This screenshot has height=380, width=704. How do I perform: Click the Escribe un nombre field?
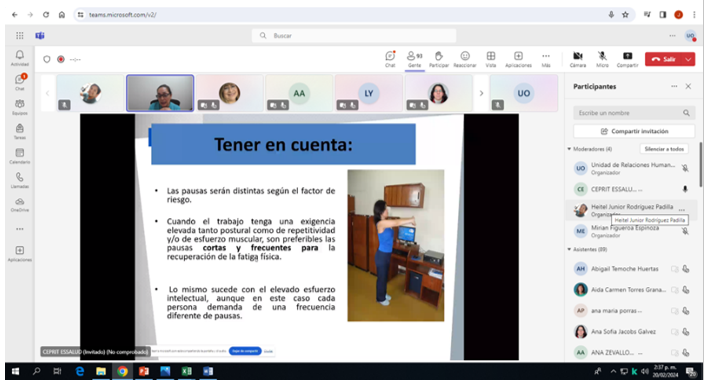click(x=634, y=113)
